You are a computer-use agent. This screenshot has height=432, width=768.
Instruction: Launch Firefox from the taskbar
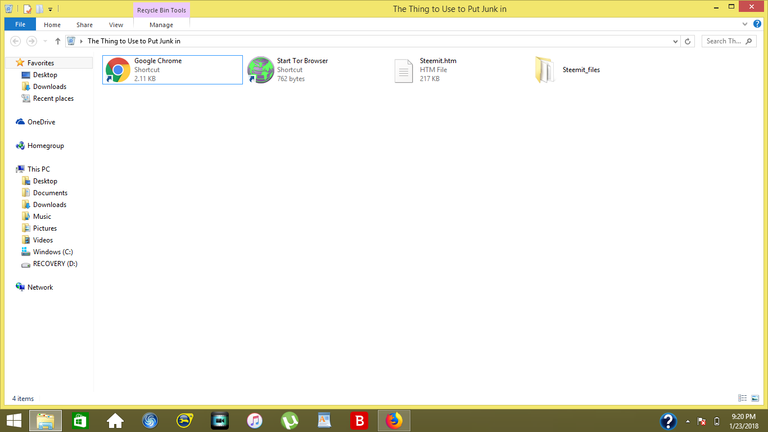pos(394,421)
